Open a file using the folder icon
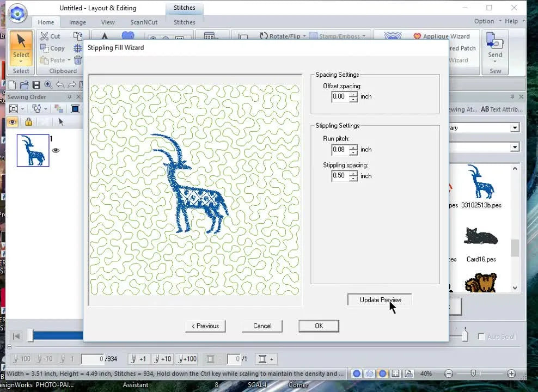This screenshot has height=392, width=538. (x=25, y=85)
